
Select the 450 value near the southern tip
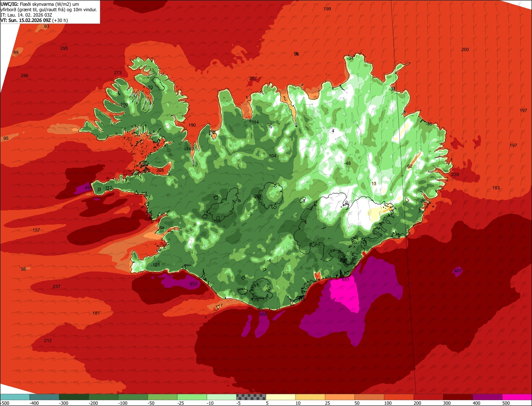click(263, 314)
